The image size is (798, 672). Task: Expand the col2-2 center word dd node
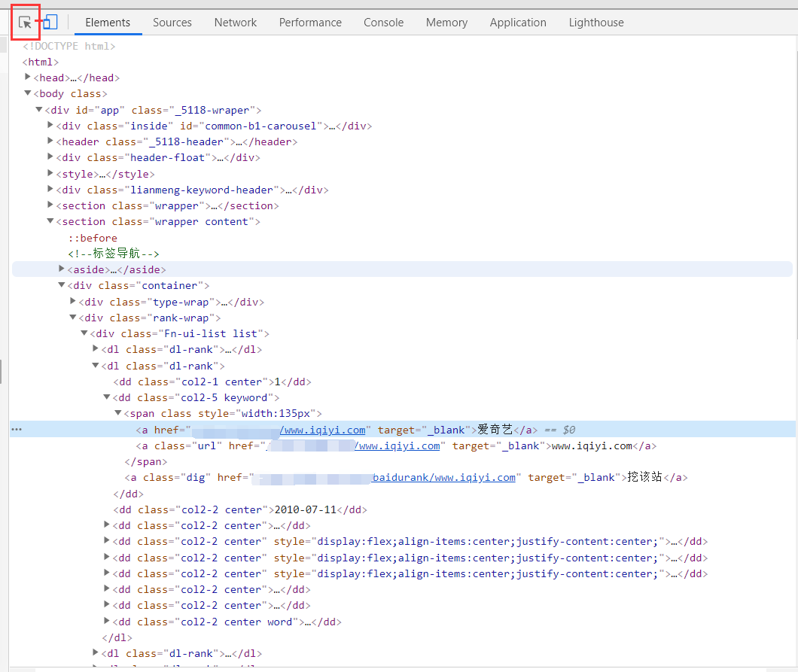(107, 621)
